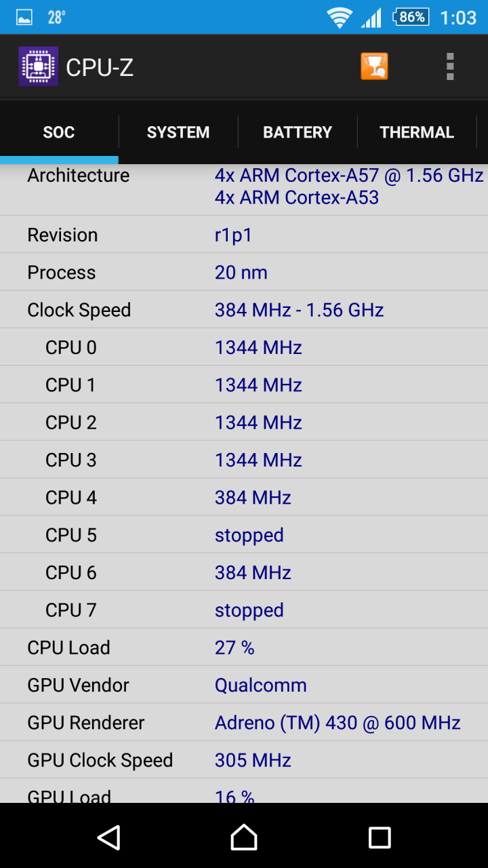
Task: Tap the Architecture row
Action: (244, 189)
